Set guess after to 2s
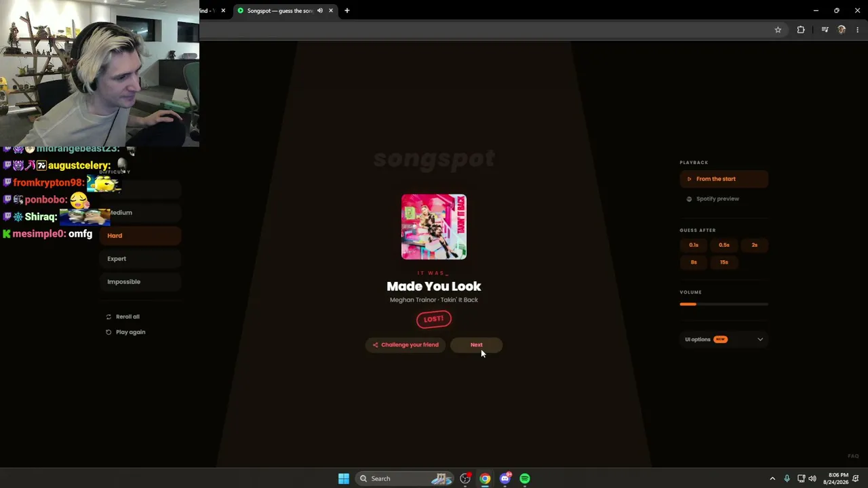 (x=754, y=245)
